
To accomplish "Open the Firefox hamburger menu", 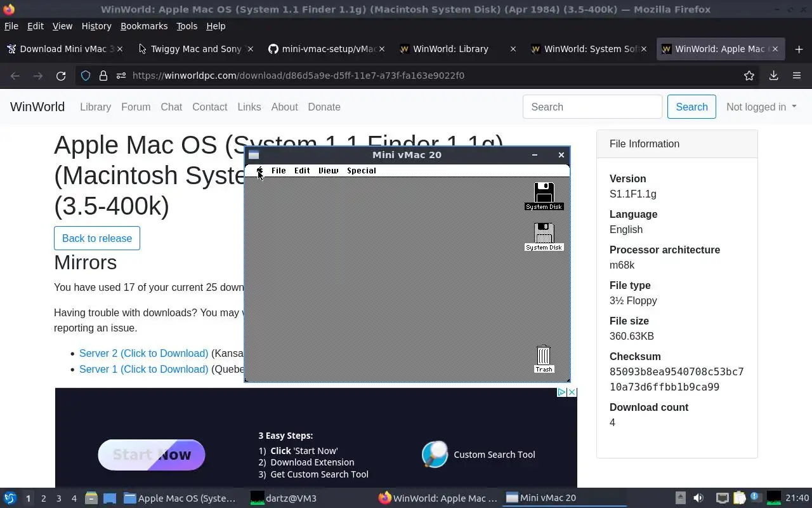I will coord(797,76).
